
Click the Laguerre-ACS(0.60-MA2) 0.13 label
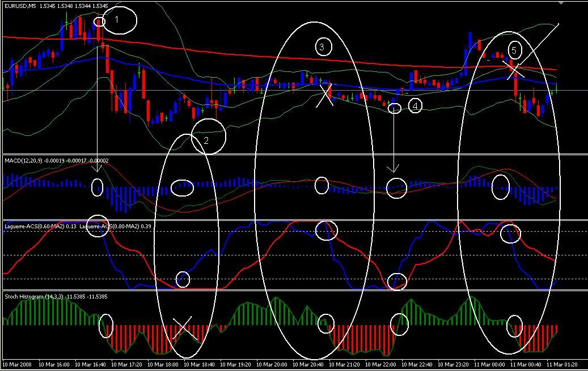[40, 227]
